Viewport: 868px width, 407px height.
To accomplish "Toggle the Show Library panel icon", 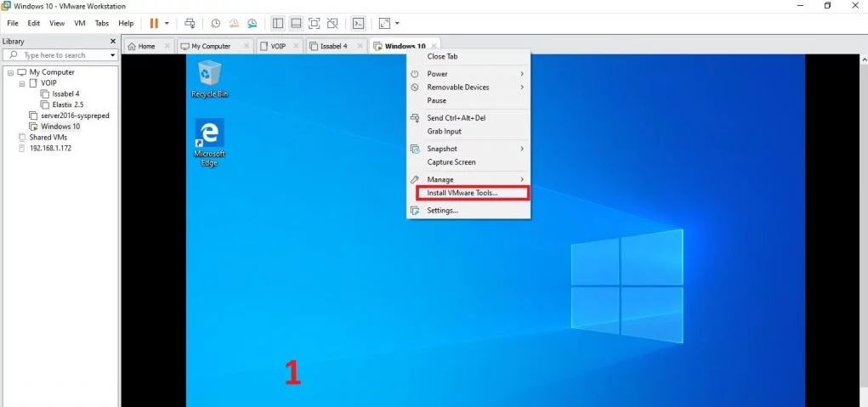I will pyautogui.click(x=278, y=23).
